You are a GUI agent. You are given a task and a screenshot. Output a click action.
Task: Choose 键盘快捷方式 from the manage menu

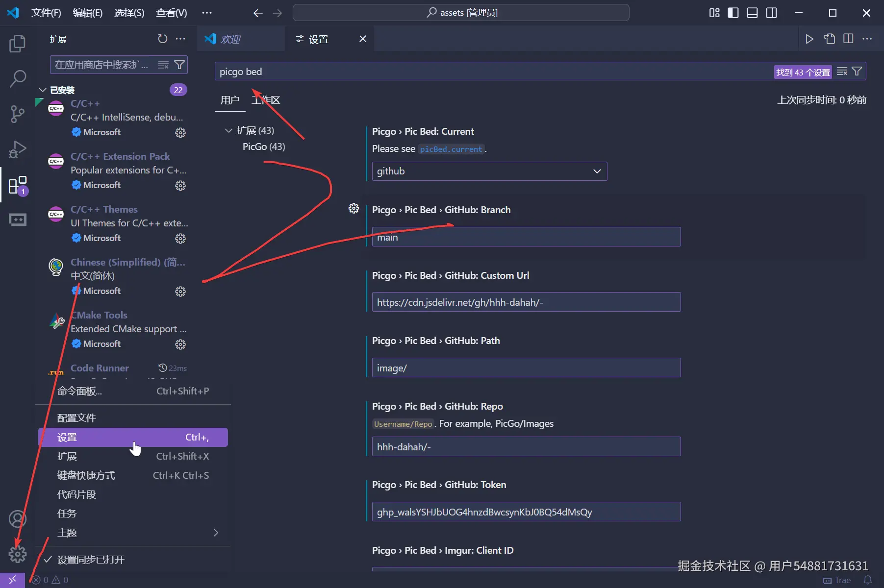[133, 475]
